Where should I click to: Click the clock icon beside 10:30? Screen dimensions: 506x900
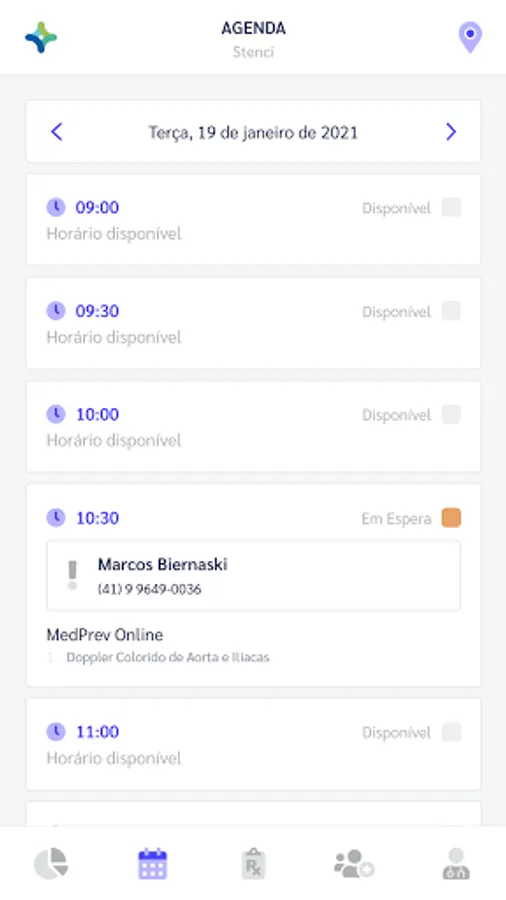click(56, 518)
